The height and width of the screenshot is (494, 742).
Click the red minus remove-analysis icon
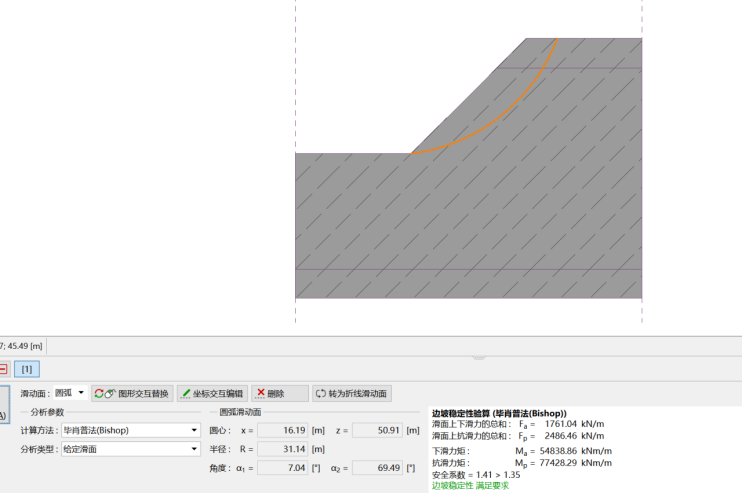point(3,369)
